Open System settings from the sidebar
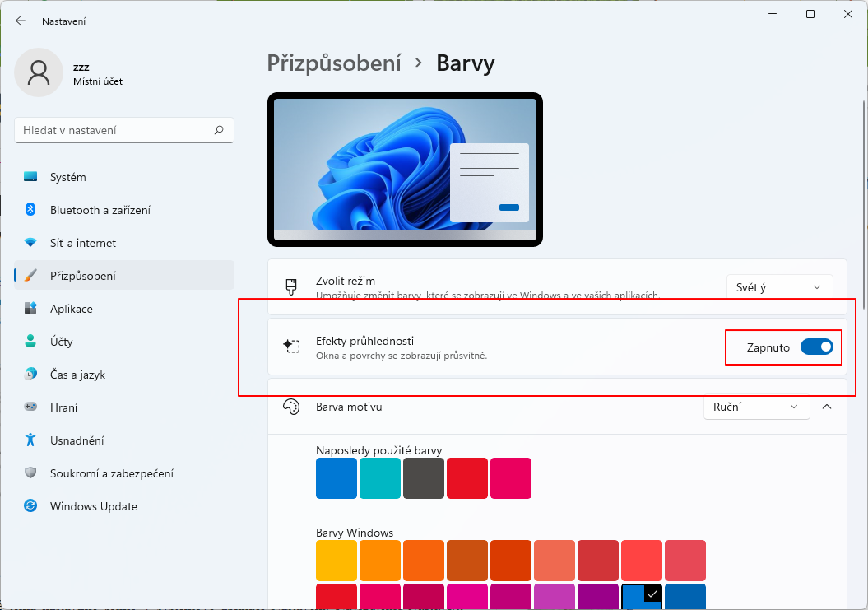The width and height of the screenshot is (868, 610). click(30, 176)
